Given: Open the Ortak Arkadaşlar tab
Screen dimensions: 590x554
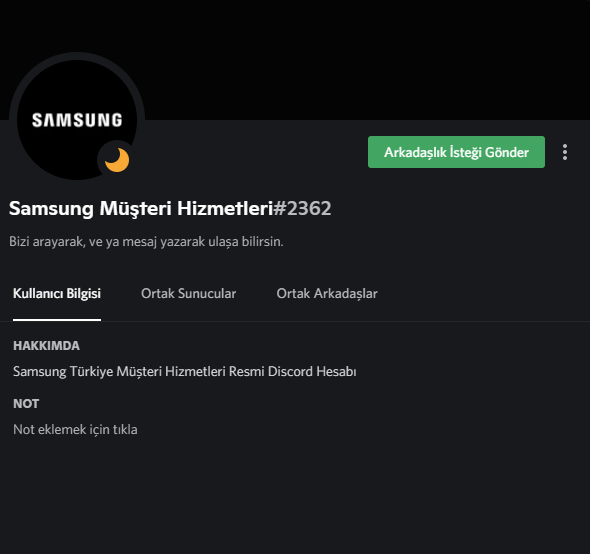Looking at the screenshot, I should click(x=327, y=293).
